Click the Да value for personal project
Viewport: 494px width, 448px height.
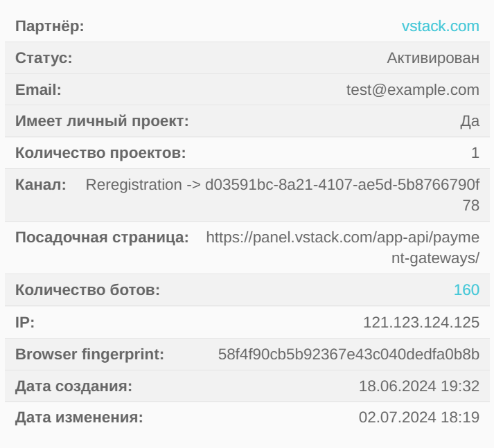tap(470, 121)
